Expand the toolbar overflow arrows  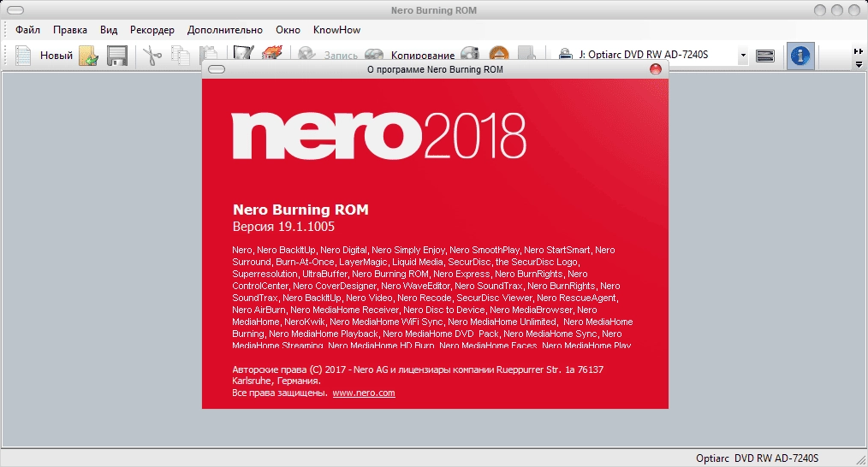[859, 51]
